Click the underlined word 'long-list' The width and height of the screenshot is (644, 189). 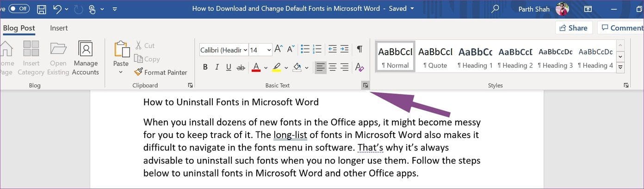click(x=291, y=135)
